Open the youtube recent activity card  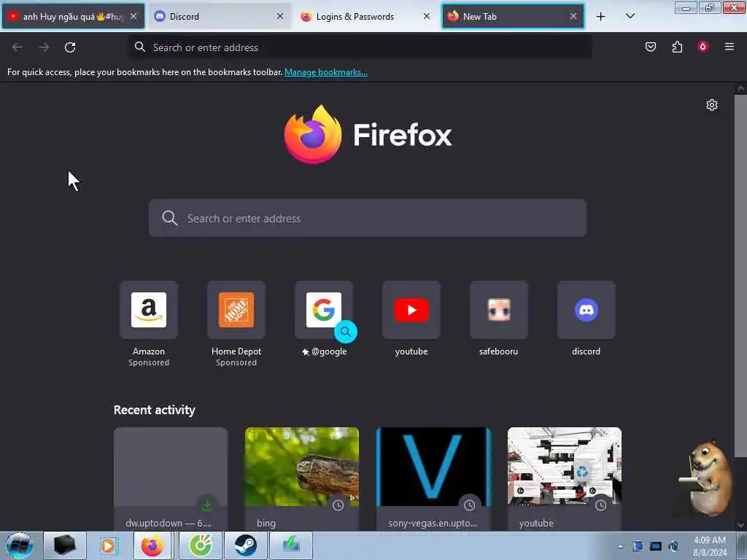click(x=565, y=478)
